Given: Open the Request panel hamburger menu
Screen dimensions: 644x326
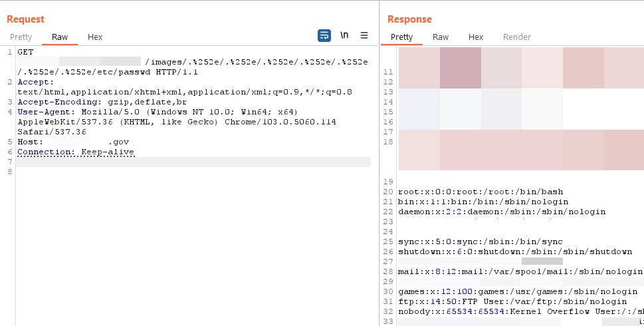Looking at the screenshot, I should (x=364, y=35).
